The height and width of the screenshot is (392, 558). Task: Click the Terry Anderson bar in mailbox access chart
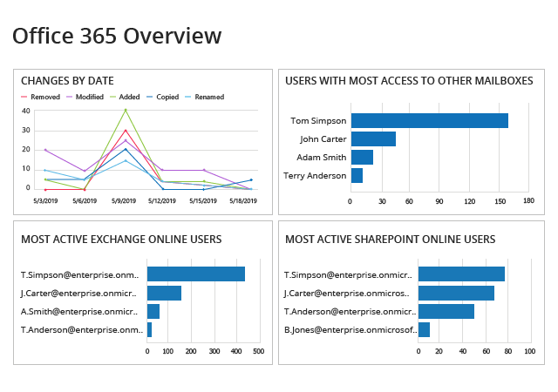tap(357, 176)
